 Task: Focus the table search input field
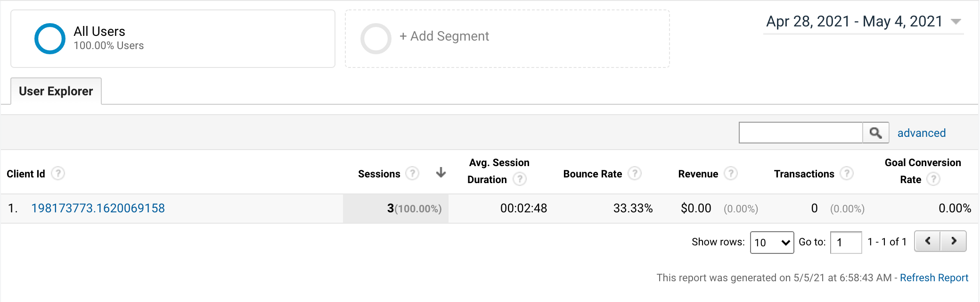[800, 133]
